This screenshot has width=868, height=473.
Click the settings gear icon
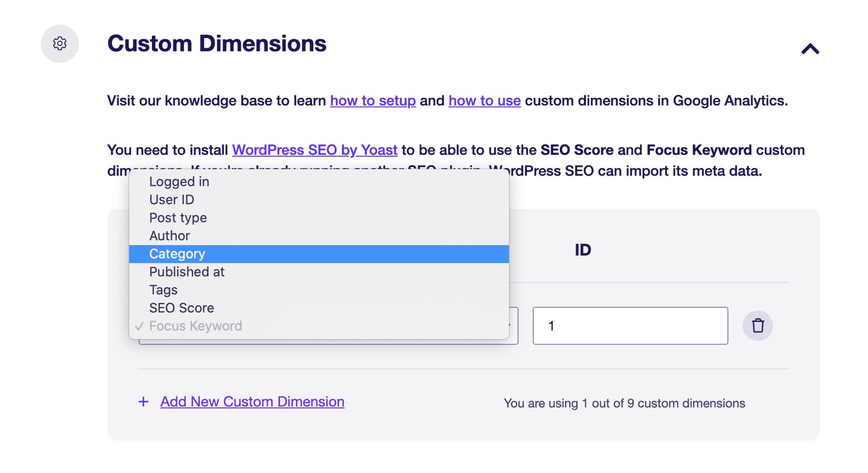click(x=60, y=43)
